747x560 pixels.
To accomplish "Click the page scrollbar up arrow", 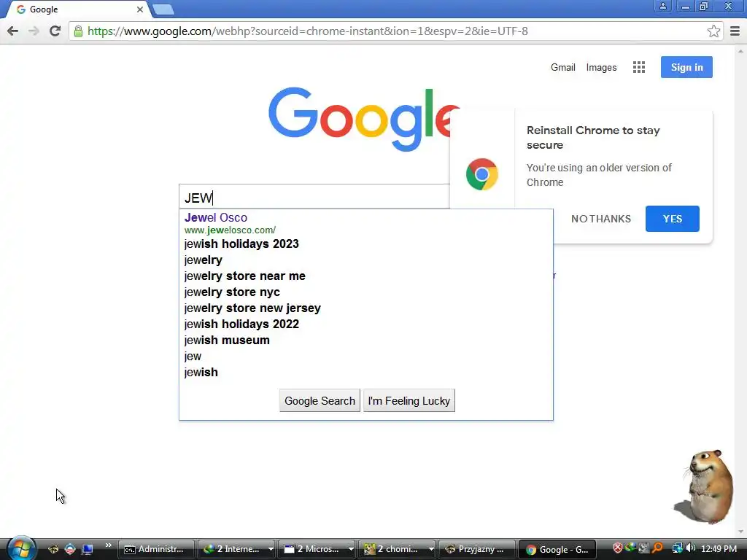I will tap(740, 50).
